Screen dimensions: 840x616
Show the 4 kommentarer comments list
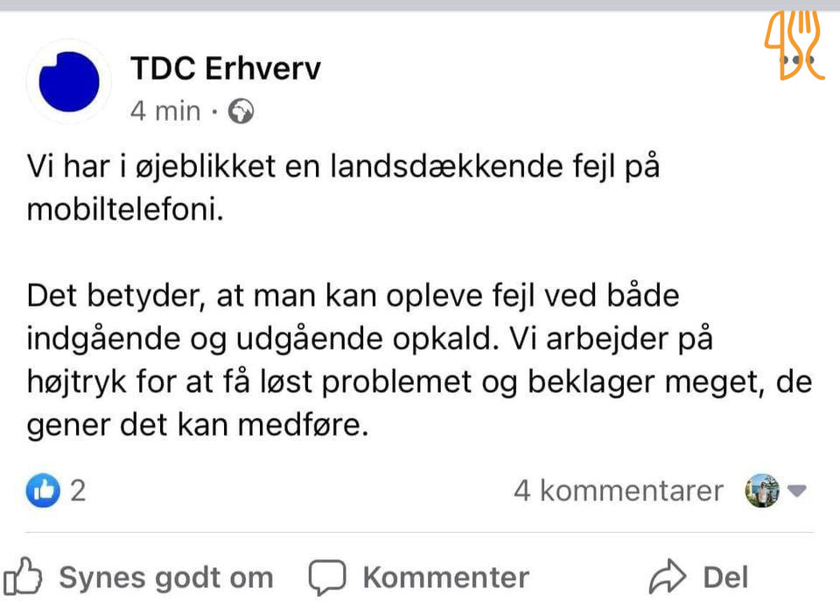tap(619, 491)
